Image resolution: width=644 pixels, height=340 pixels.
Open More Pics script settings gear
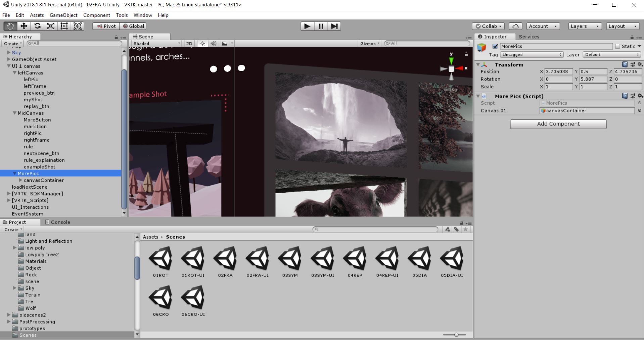pyautogui.click(x=640, y=96)
